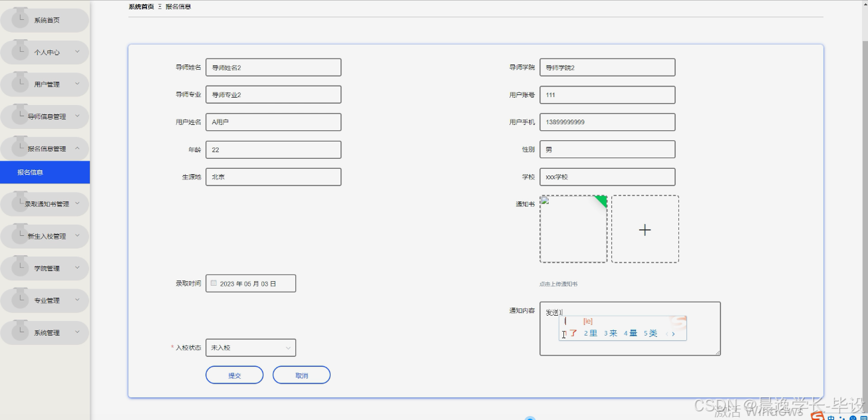Expand the 用户管理 menu chevron
Image resolution: width=868 pixels, height=420 pixels.
tap(77, 84)
